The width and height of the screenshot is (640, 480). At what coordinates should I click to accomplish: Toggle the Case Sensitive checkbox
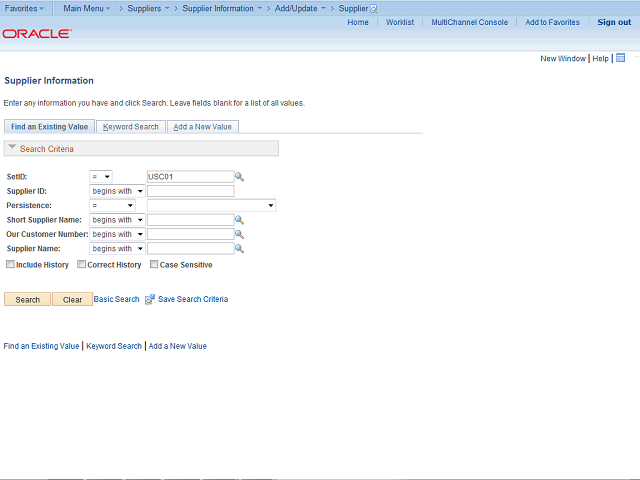154,264
